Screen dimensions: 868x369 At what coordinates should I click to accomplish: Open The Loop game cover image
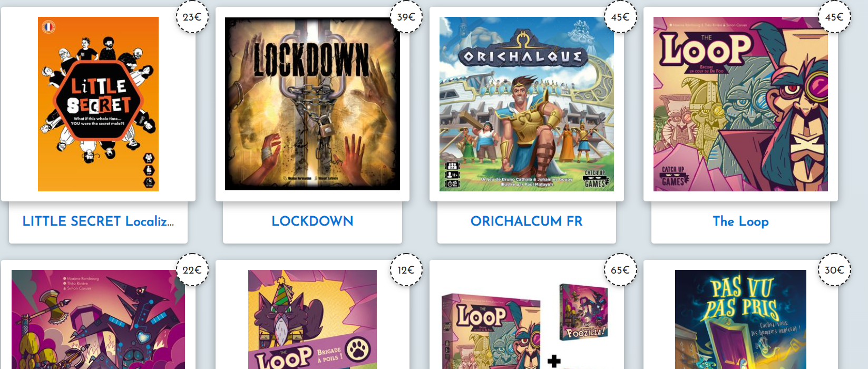coord(740,104)
